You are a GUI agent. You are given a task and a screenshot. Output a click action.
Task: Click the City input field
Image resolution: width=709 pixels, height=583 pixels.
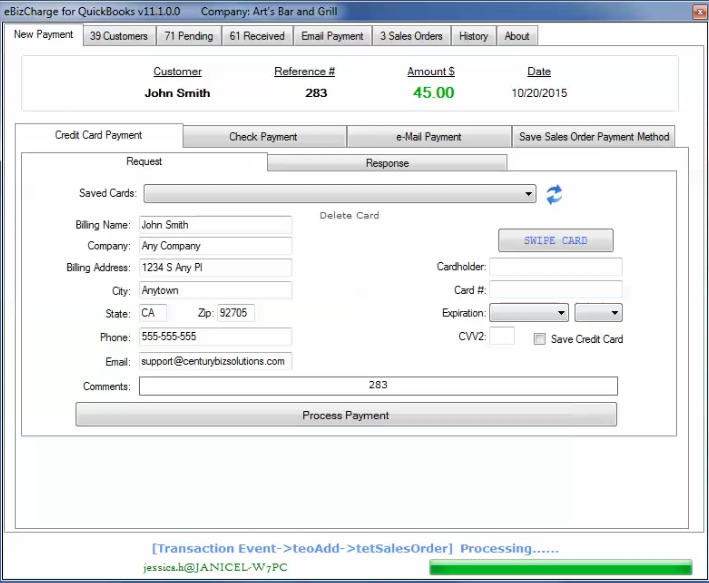click(x=215, y=290)
